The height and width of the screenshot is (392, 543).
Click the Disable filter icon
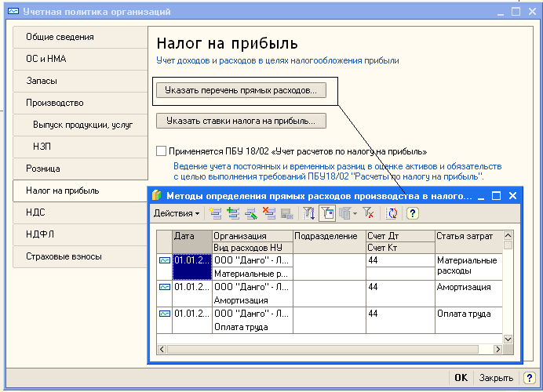[369, 213]
